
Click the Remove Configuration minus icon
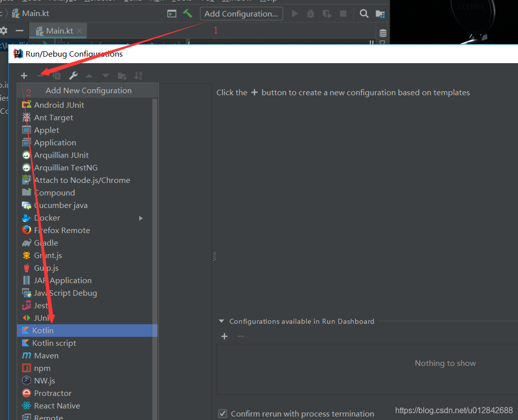[x=40, y=76]
